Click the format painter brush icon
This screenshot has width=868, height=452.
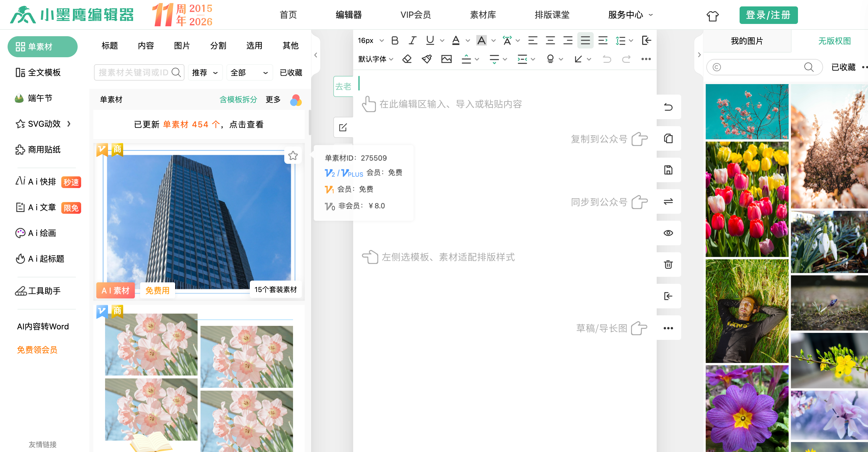tap(427, 59)
